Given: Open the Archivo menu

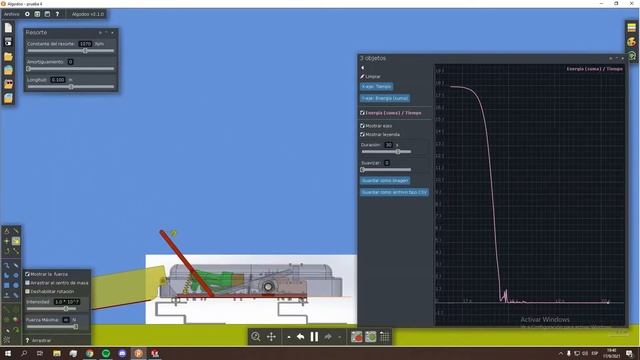Looking at the screenshot, I should [x=11, y=14].
